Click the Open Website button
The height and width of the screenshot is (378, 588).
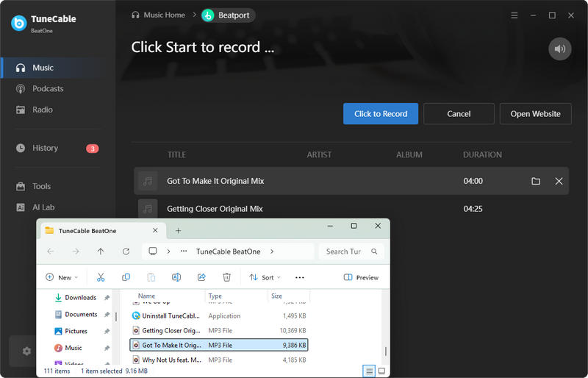pyautogui.click(x=535, y=114)
